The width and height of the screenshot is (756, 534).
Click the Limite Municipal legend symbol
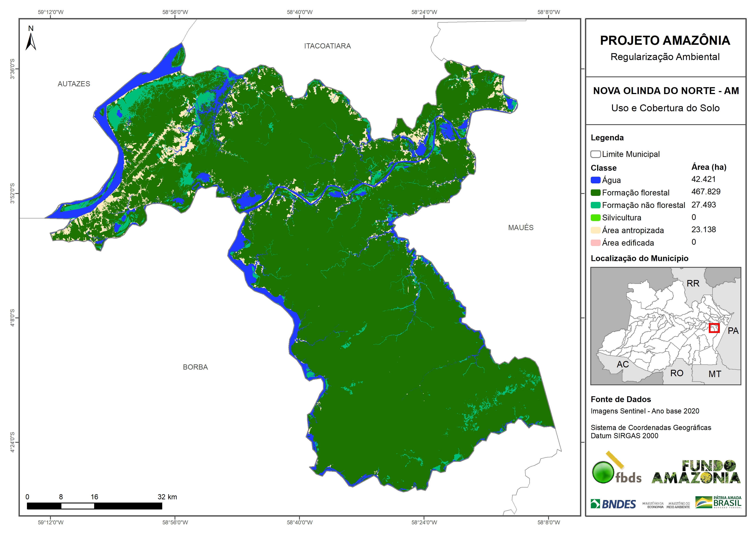click(x=595, y=154)
